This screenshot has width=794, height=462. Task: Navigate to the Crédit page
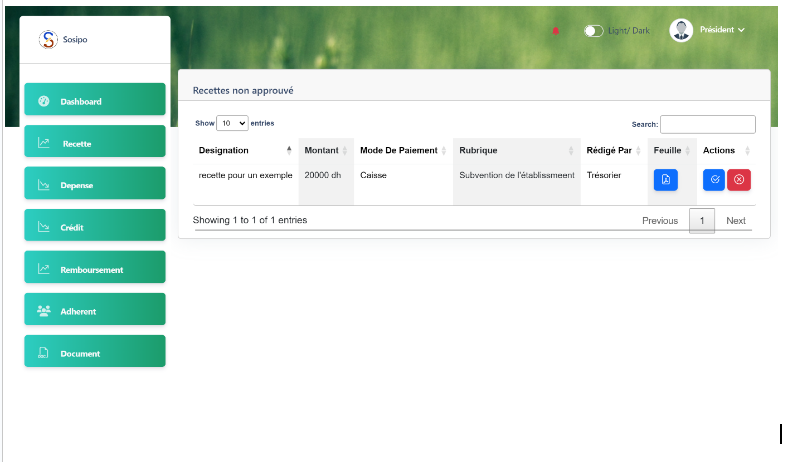click(95, 225)
